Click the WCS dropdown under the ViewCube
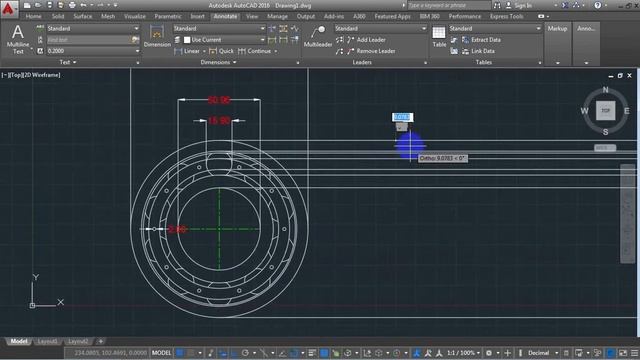 pos(605,148)
